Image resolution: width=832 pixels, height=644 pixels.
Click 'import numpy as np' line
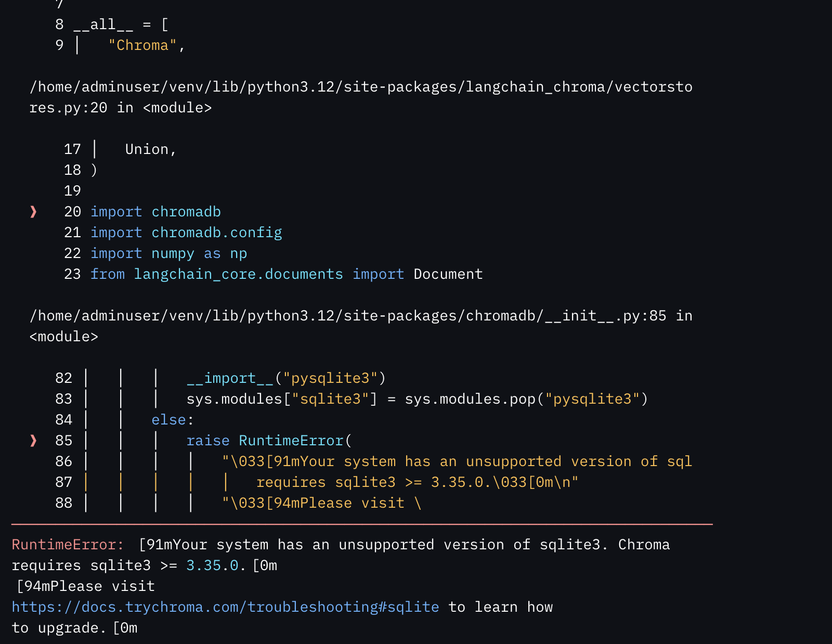click(x=168, y=253)
